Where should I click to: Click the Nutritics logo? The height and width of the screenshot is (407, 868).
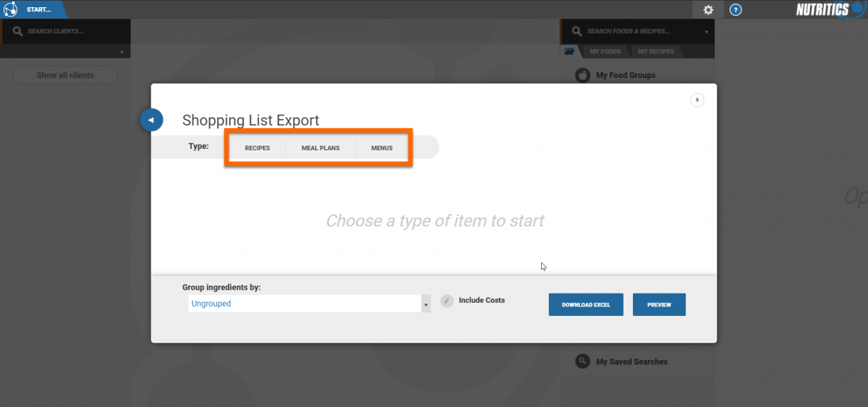pyautogui.click(x=826, y=9)
